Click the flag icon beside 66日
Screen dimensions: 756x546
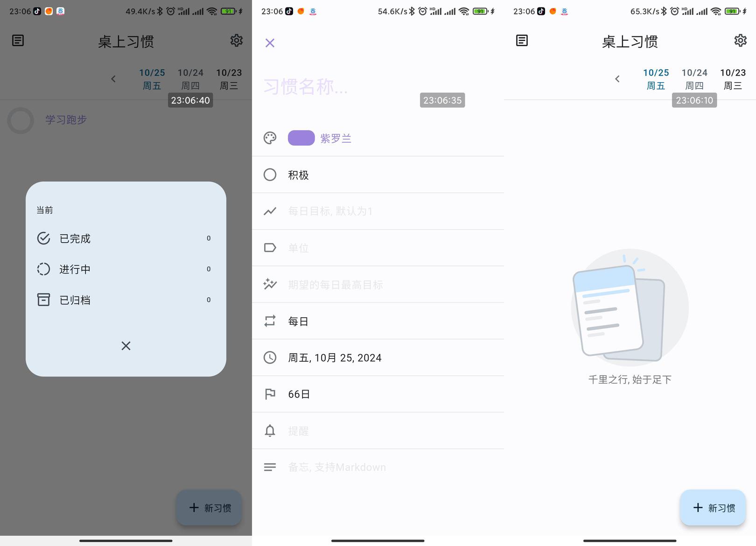point(270,394)
